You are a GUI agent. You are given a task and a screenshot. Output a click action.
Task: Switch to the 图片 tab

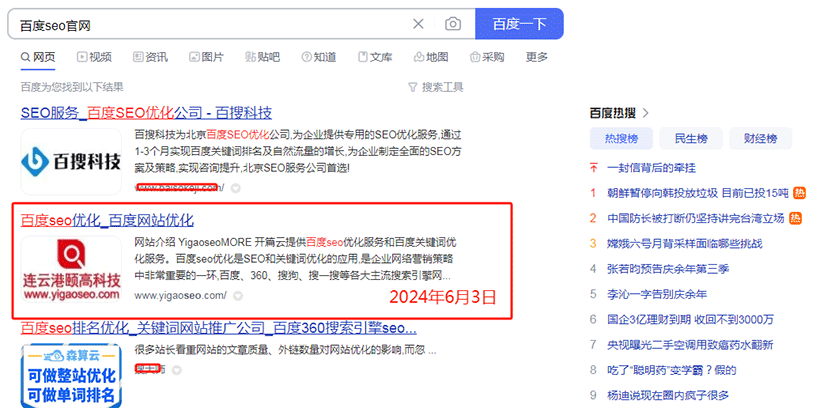click(x=205, y=57)
